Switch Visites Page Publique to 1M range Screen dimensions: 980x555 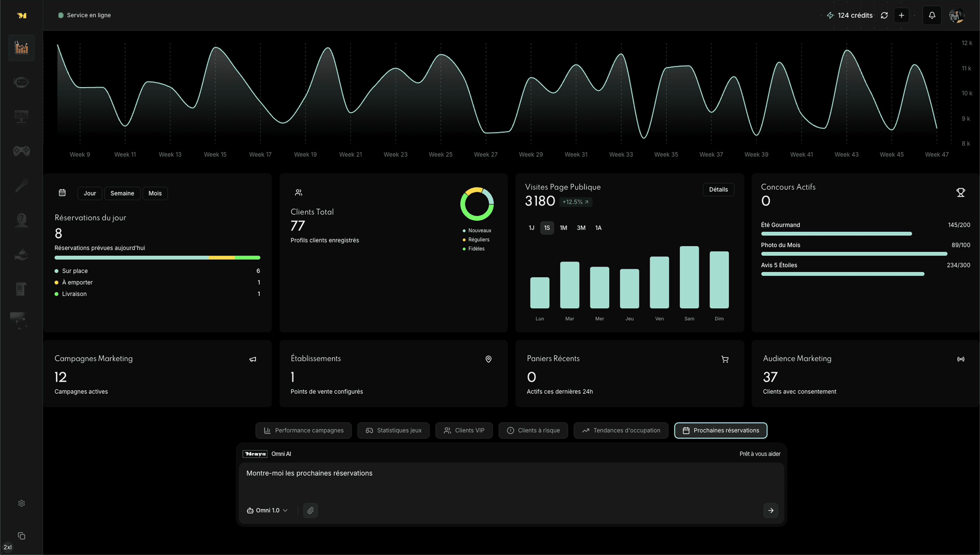[564, 228]
